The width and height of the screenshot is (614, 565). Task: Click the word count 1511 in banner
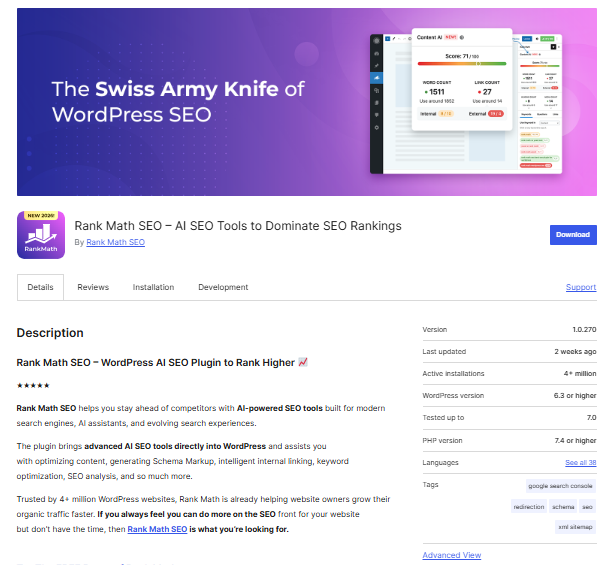(437, 92)
